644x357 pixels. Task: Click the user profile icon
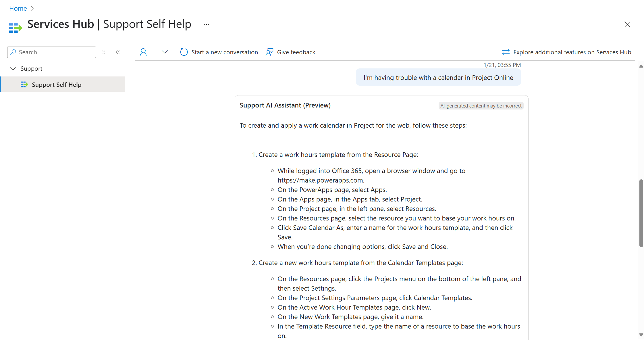tap(143, 52)
